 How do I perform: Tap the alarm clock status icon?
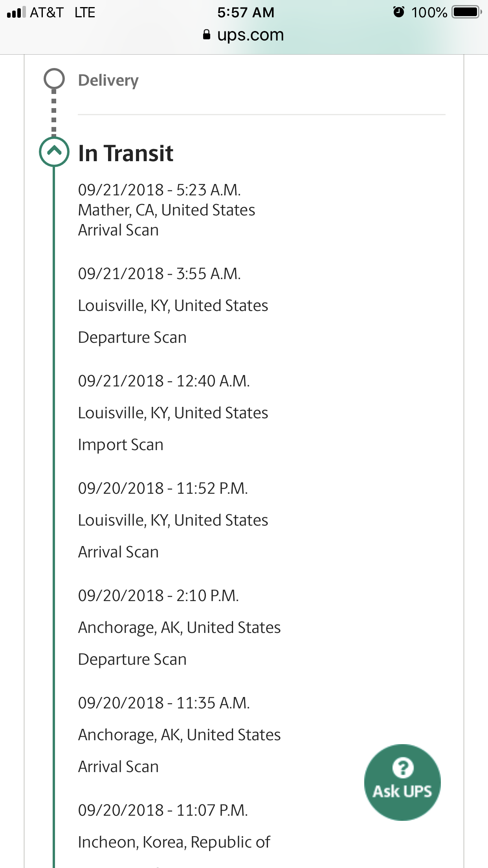click(398, 12)
